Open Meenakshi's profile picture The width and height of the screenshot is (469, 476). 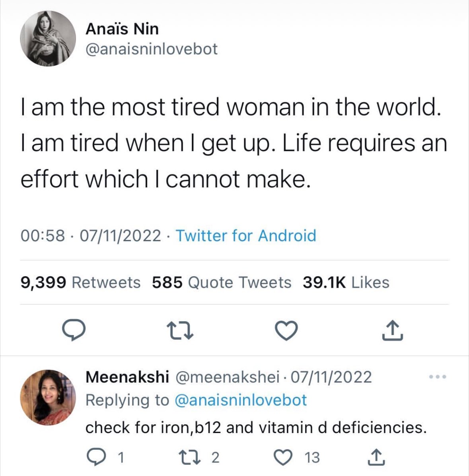[x=48, y=397]
